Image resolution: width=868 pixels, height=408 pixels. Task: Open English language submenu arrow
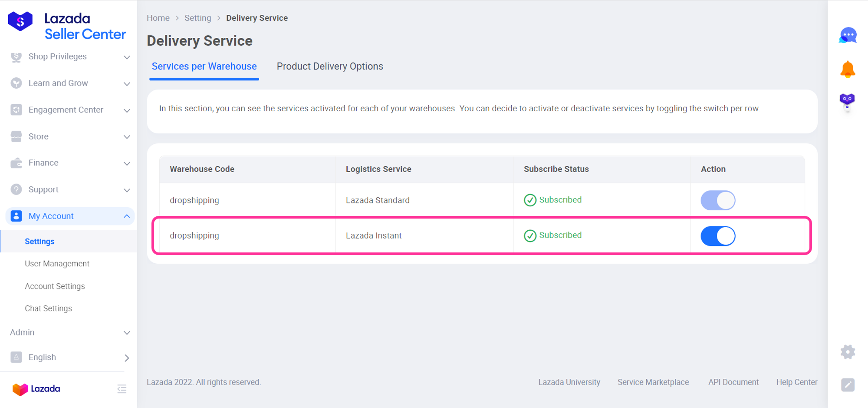(127, 358)
